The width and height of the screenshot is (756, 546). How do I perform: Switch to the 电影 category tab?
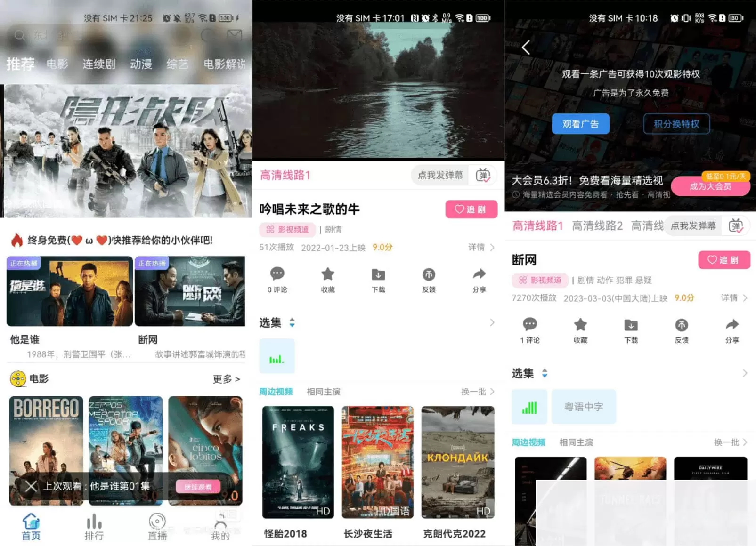[x=57, y=64]
